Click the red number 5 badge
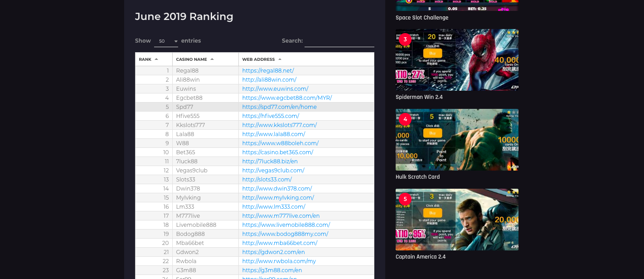The width and height of the screenshot is (644, 279). pos(405,199)
